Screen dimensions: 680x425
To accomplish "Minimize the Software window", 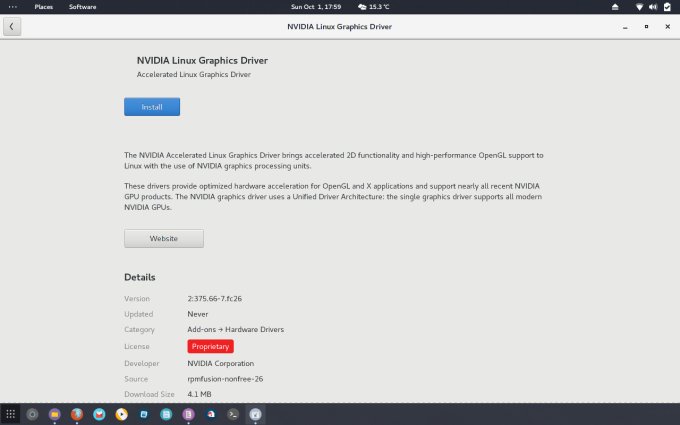I will tap(625, 27).
